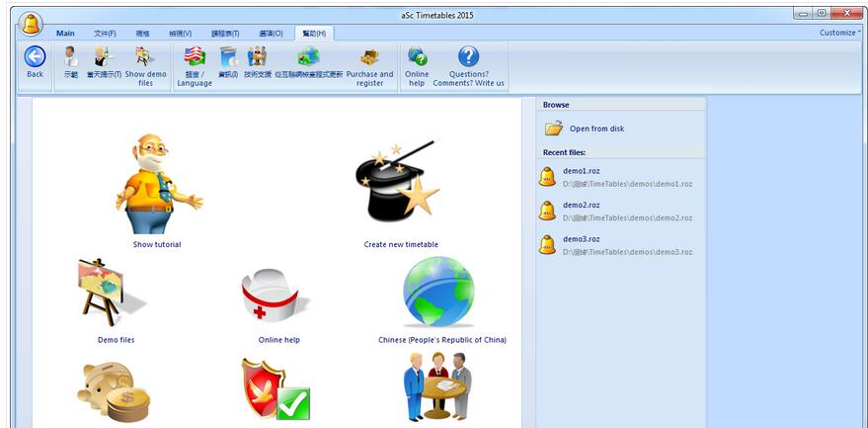The height and width of the screenshot is (428, 868).
Task: Click the Open from disk folder icon
Action: point(554,128)
